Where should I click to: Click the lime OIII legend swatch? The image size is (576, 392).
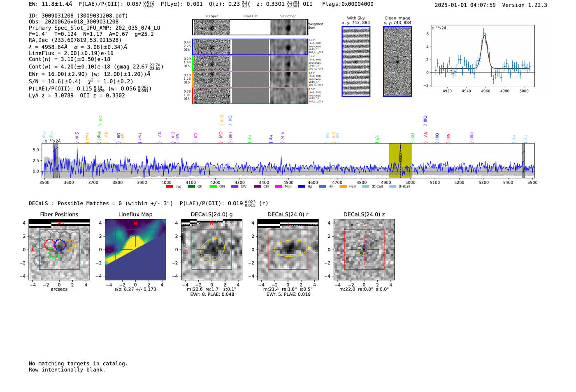pyautogui.click(x=213, y=187)
